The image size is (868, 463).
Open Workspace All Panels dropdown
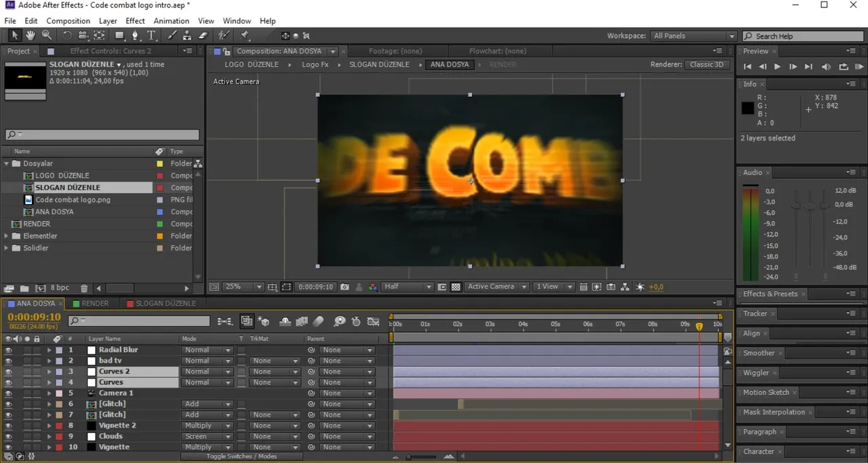(693, 36)
